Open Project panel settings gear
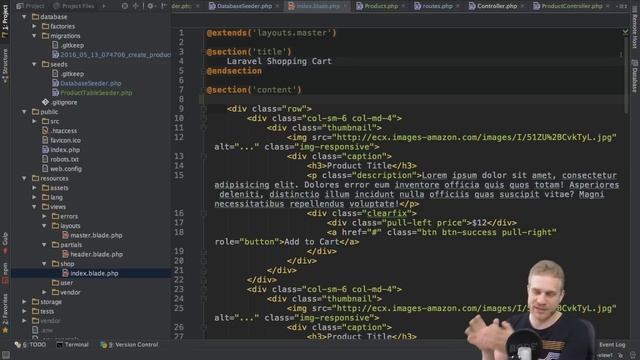Image resolution: width=640 pixels, height=360 pixels. (x=150, y=6)
